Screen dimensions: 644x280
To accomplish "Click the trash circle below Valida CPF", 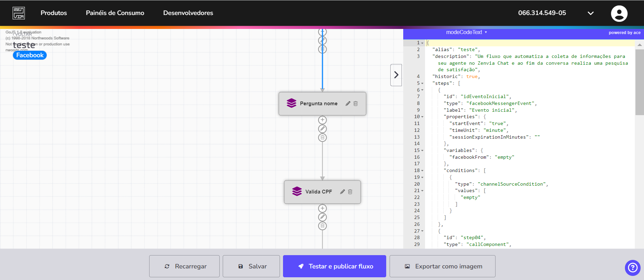I will [323, 226].
